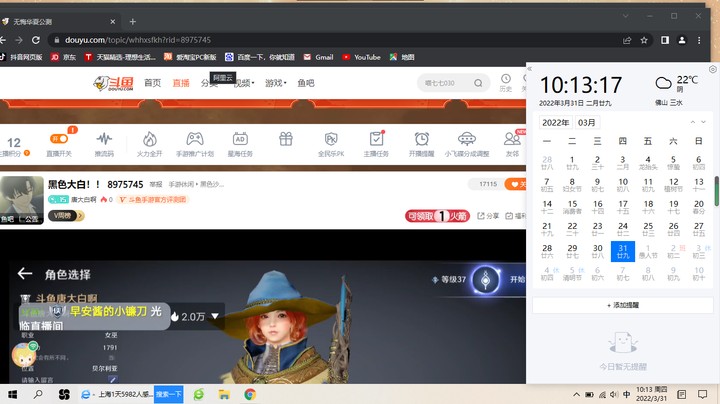Click the orange follow heart button
Image resolution: width=720 pixels, height=404 pixels.
coord(516,185)
